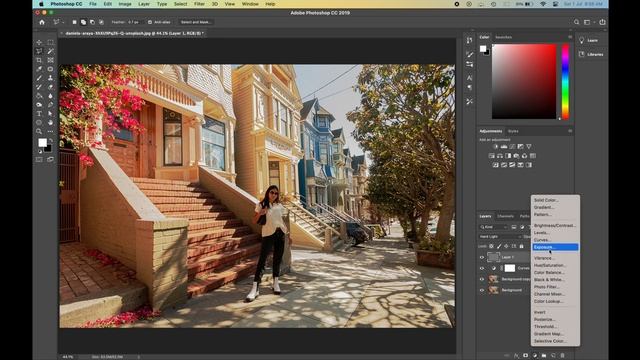
Task: Toggle lock image pixels brush icon
Action: click(x=499, y=246)
